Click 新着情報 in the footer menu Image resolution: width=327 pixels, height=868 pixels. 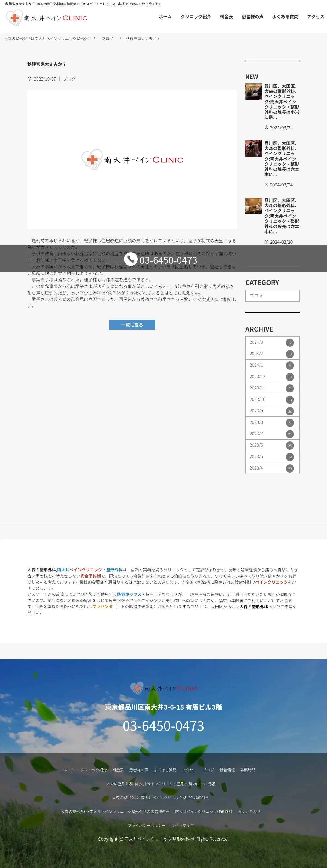[x=227, y=770]
